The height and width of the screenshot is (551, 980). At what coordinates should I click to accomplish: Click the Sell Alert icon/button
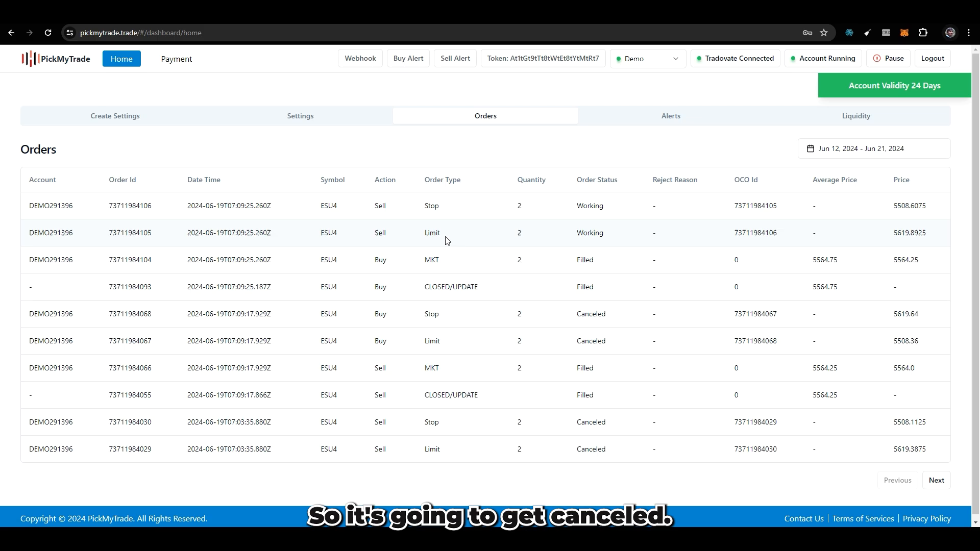456,59
